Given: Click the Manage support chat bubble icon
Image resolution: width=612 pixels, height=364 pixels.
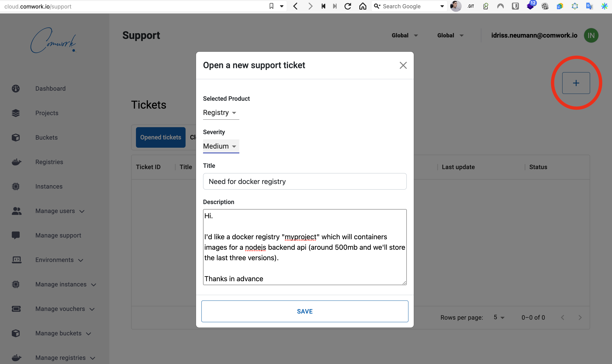Looking at the screenshot, I should pos(16,235).
